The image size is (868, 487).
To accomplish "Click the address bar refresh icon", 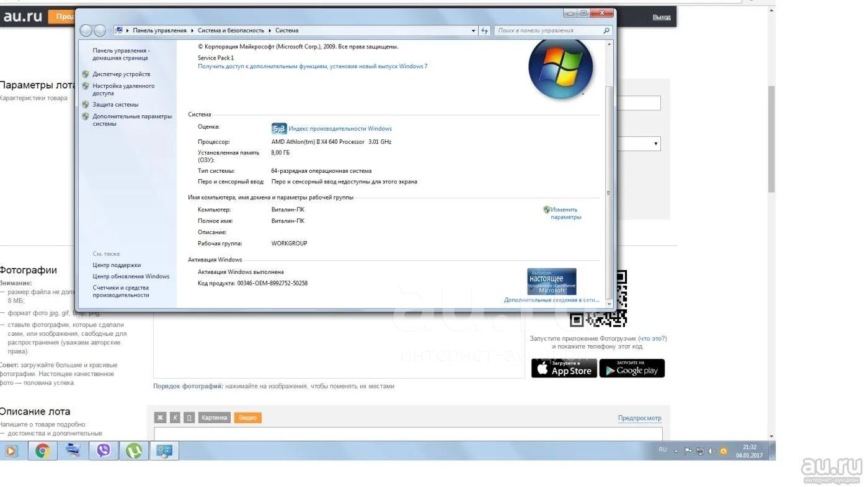I will point(485,30).
